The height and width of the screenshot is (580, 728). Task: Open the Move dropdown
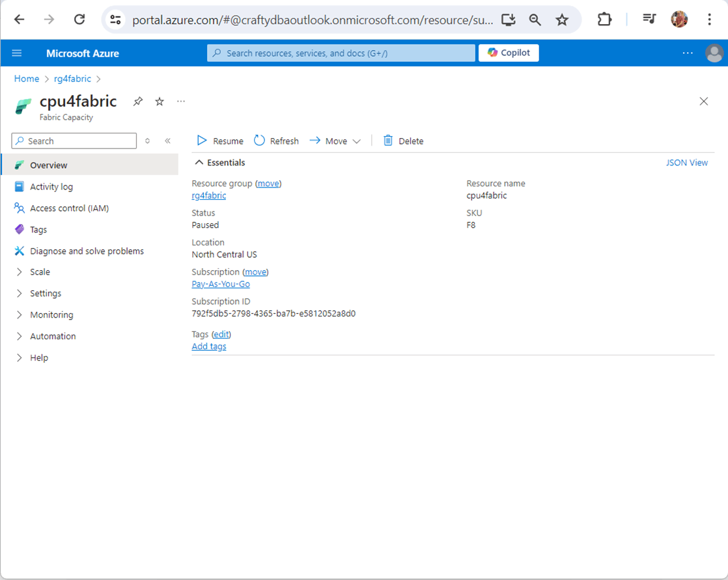click(335, 141)
